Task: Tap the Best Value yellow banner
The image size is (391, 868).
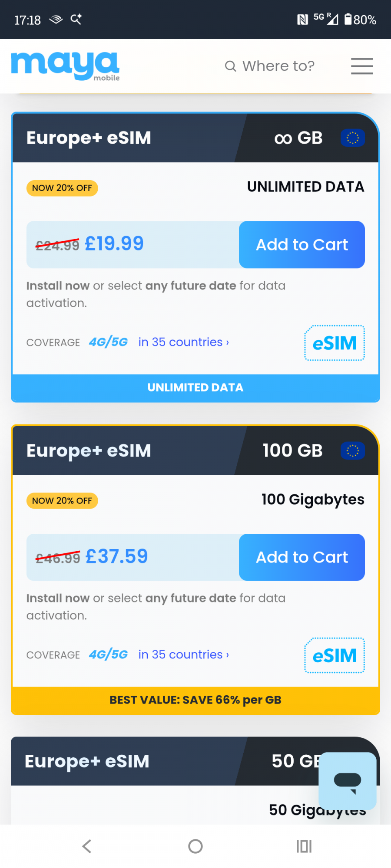Action: click(195, 700)
